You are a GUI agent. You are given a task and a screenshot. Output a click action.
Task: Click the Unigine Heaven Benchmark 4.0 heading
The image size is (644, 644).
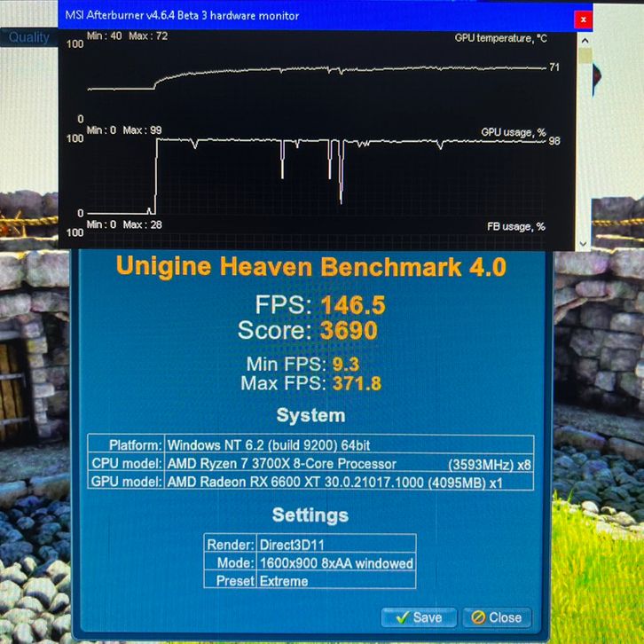click(x=311, y=267)
